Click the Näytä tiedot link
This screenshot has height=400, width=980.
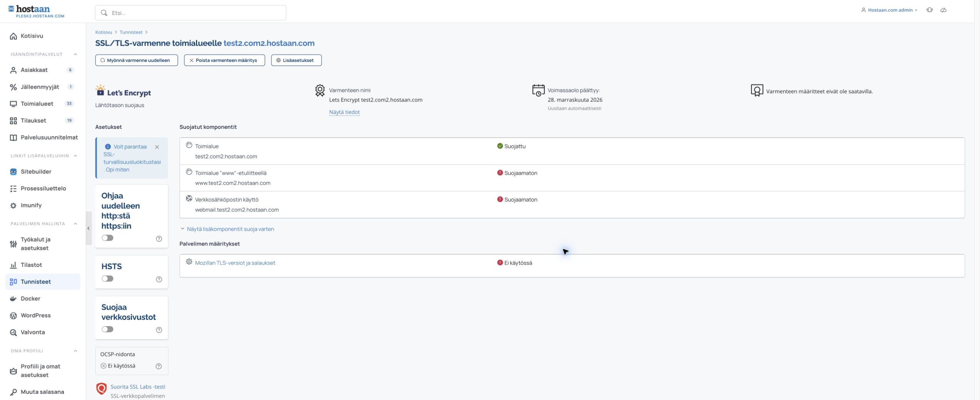(344, 112)
